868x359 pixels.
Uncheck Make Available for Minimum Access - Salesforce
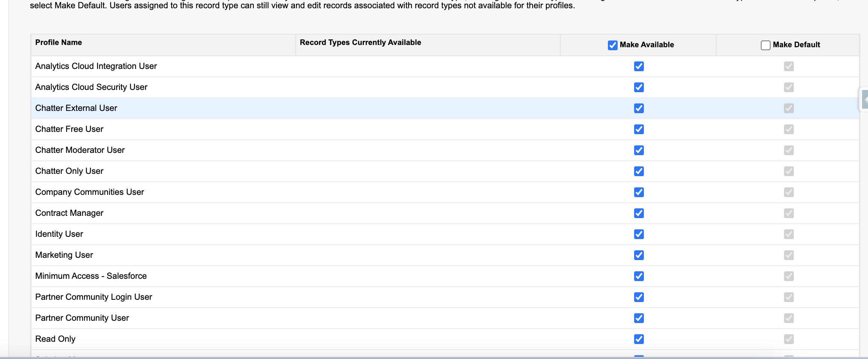pyautogui.click(x=639, y=276)
